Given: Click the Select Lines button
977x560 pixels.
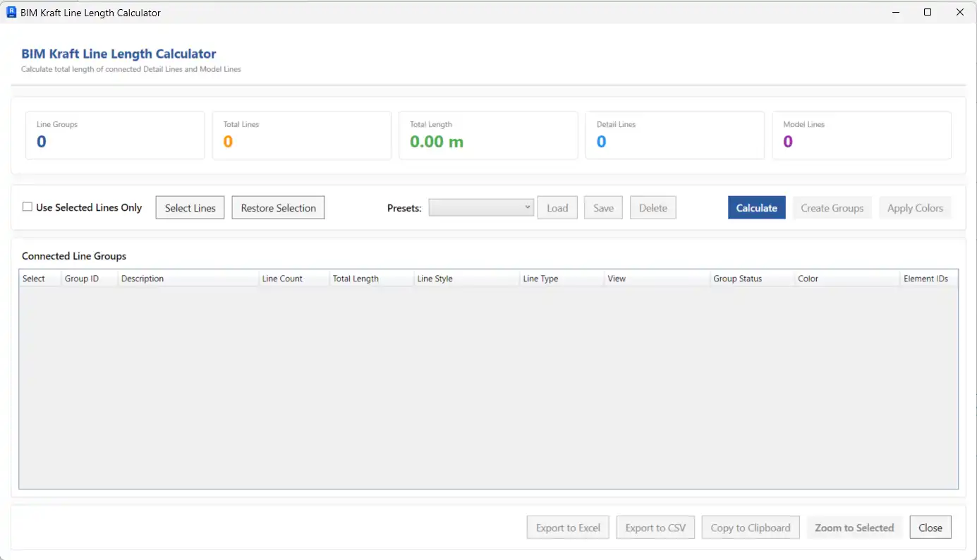Looking at the screenshot, I should (x=190, y=208).
